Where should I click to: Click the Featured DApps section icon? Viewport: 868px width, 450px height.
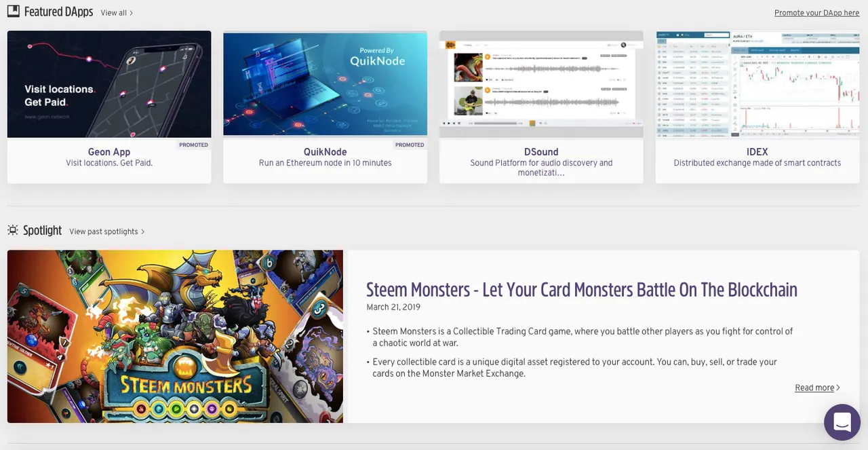pyautogui.click(x=14, y=12)
